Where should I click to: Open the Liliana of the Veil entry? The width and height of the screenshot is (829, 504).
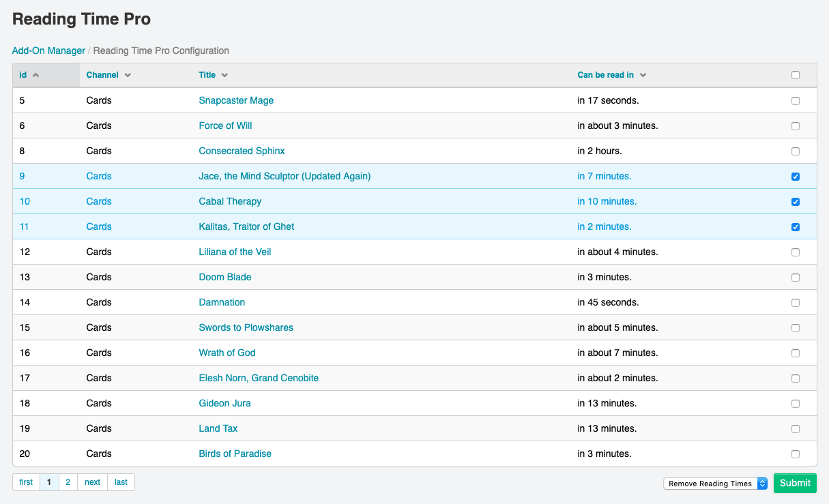tap(235, 252)
